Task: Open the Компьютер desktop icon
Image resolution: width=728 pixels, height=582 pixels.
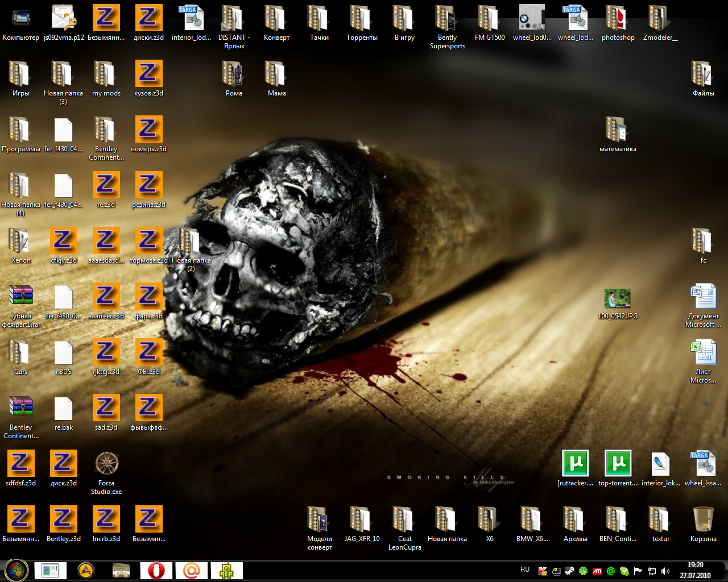Action: pyautogui.click(x=21, y=24)
